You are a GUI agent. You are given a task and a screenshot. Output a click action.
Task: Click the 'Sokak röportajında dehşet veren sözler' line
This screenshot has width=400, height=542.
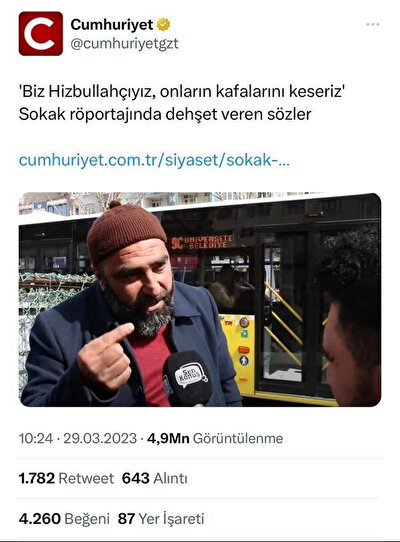tap(165, 114)
